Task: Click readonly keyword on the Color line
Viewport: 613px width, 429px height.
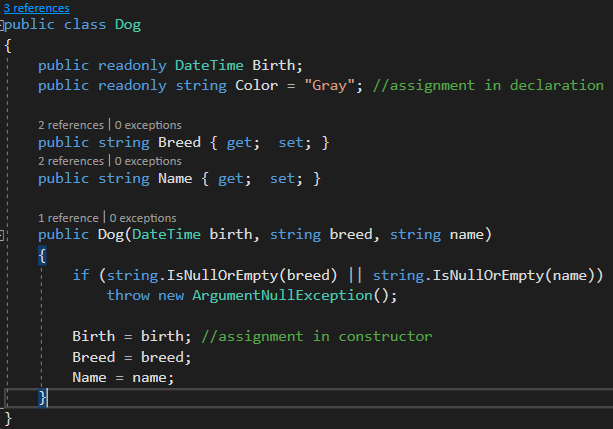Action: 132,86
